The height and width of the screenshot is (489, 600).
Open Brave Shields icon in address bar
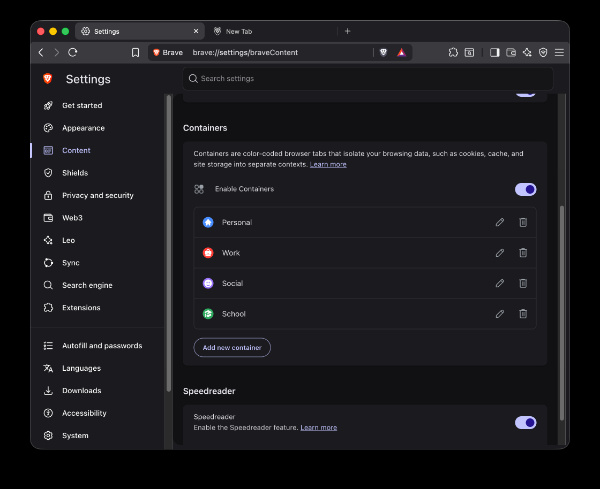pyautogui.click(x=383, y=52)
